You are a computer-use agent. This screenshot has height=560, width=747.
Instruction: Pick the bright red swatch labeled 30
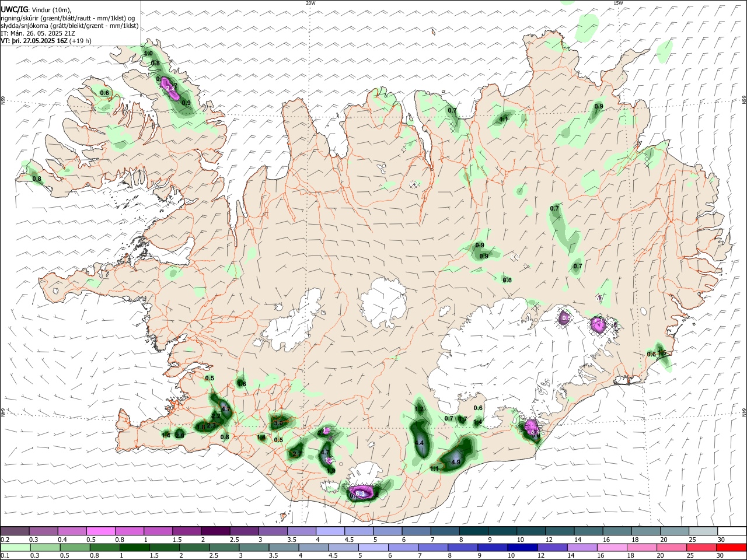pyautogui.click(x=731, y=547)
